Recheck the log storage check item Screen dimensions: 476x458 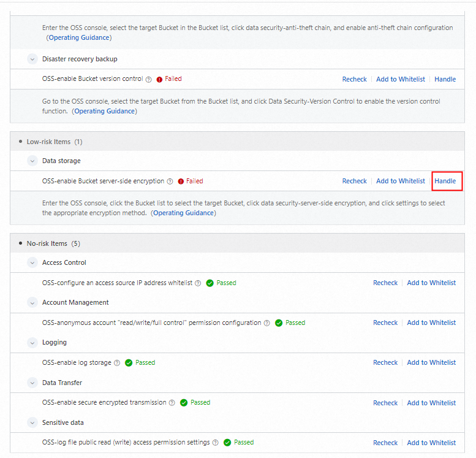[x=385, y=362]
